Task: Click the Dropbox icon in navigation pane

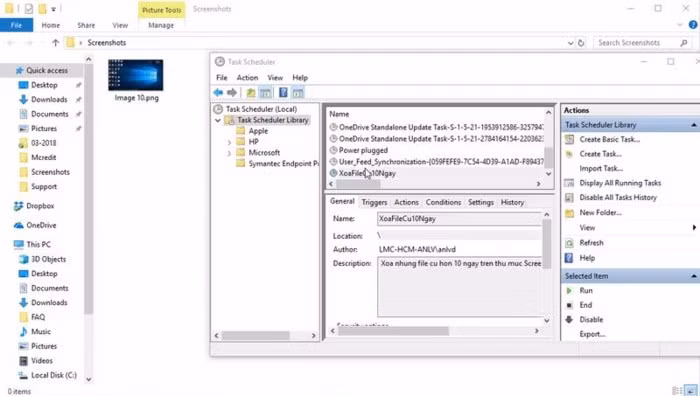Action: pyautogui.click(x=18, y=206)
